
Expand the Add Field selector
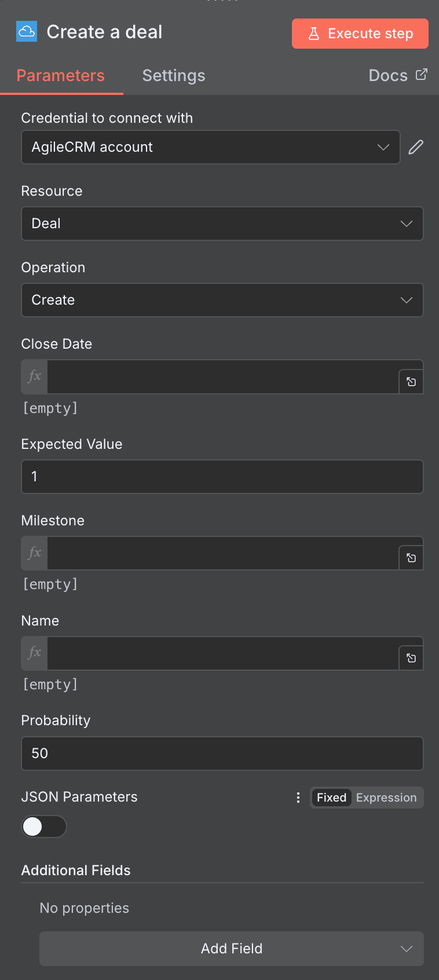[x=231, y=949]
